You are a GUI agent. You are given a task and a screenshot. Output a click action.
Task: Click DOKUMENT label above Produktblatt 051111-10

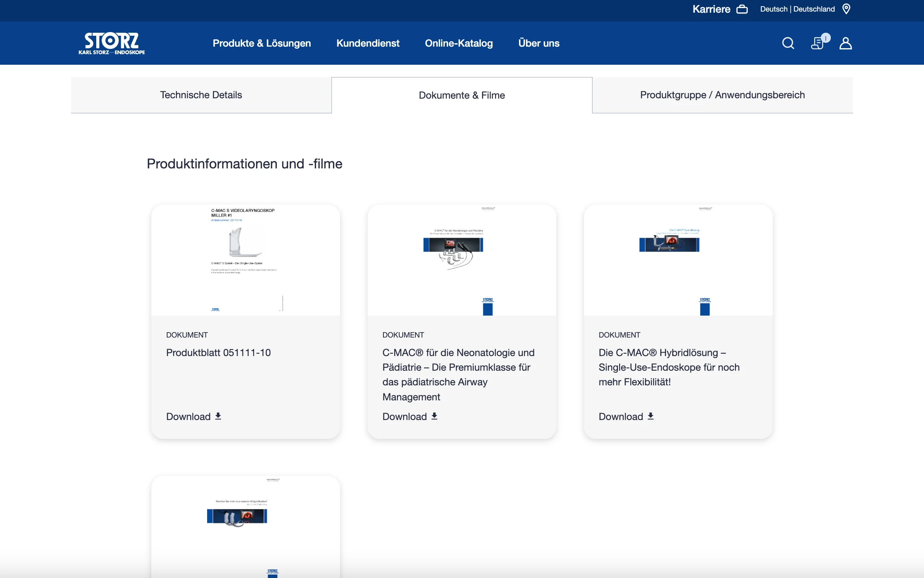pos(187,335)
